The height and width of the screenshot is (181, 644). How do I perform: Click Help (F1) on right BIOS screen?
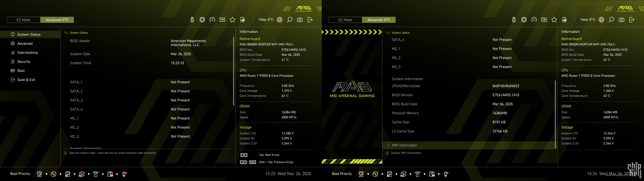click(588, 19)
